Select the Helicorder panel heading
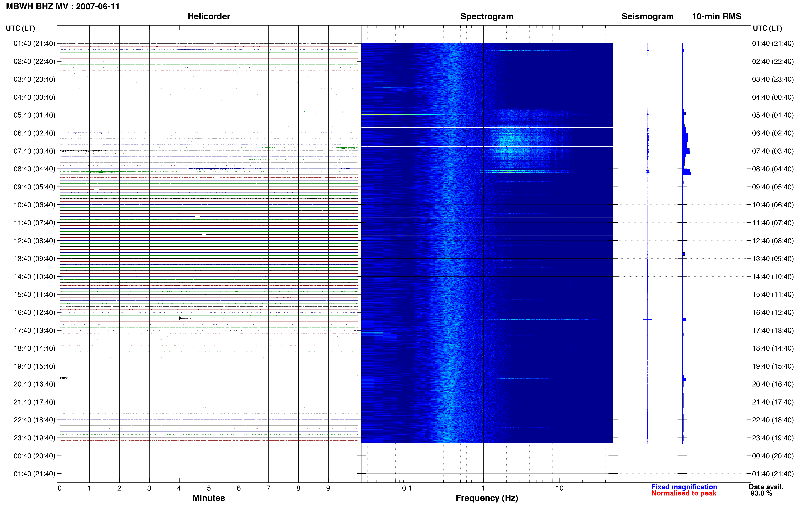 209,16
